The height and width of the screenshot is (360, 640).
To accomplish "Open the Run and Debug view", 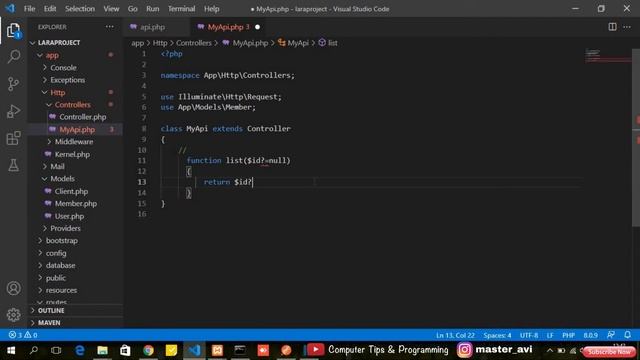I will point(13,111).
